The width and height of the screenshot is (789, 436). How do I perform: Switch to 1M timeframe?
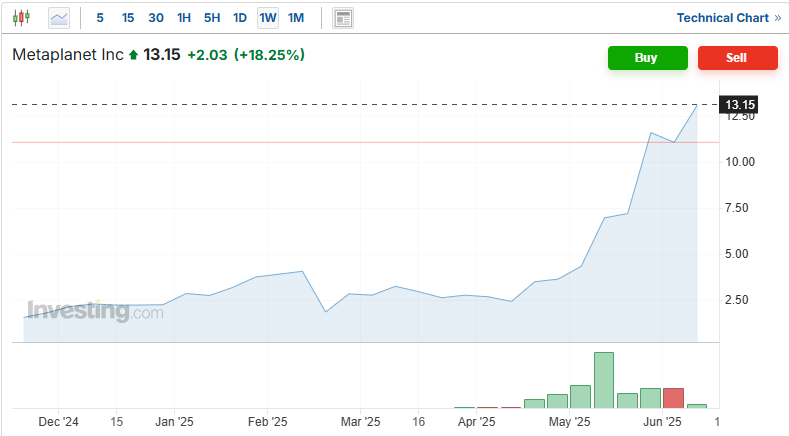click(296, 18)
